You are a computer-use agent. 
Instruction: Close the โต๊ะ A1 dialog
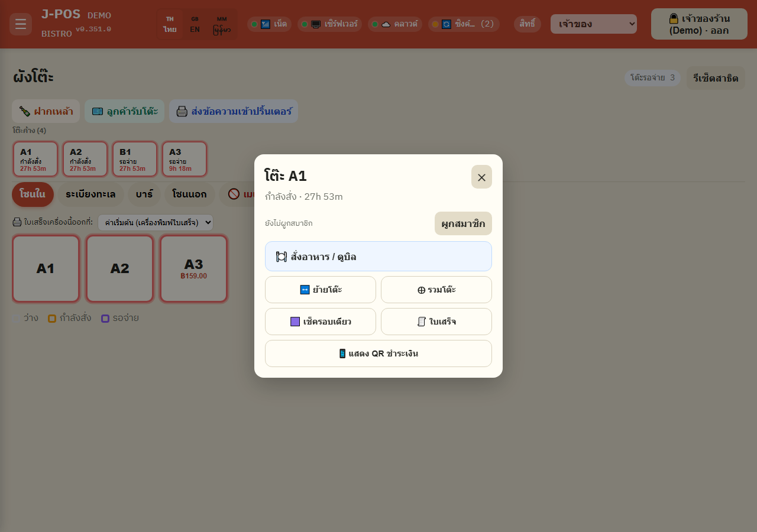(481, 177)
